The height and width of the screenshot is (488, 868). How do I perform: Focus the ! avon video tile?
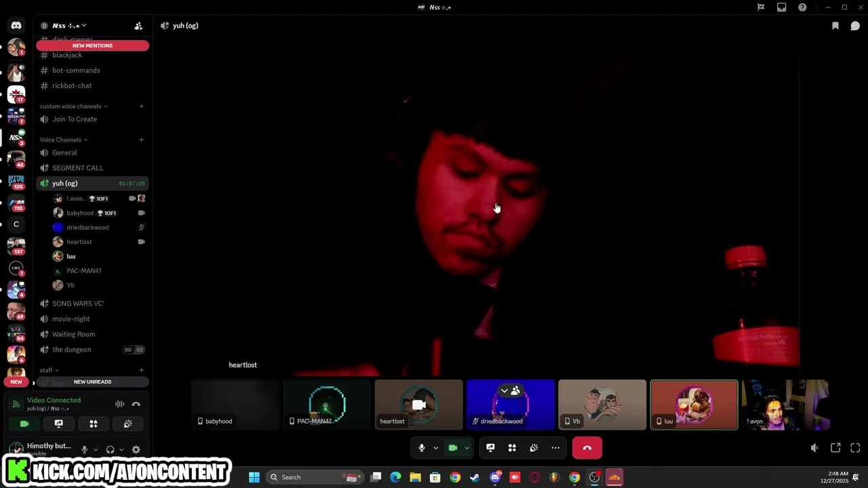[785, 405]
